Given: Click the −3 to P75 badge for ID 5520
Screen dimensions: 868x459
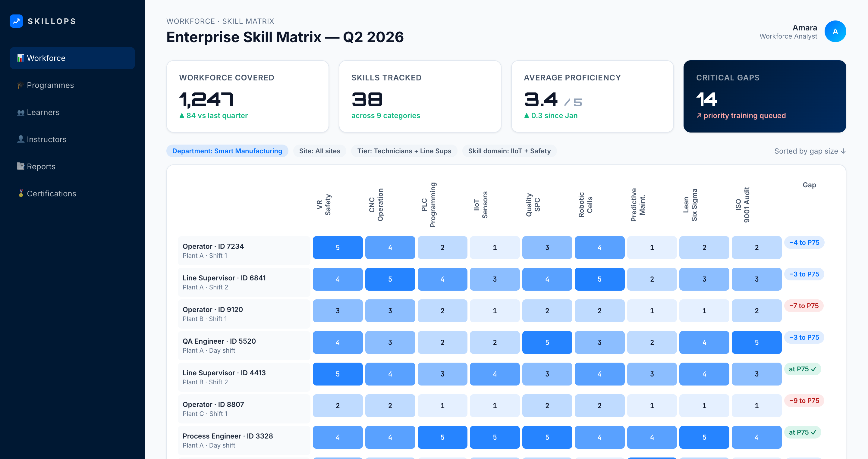Looking at the screenshot, I should (x=804, y=337).
